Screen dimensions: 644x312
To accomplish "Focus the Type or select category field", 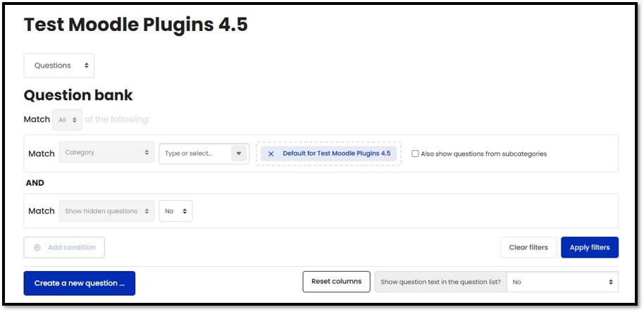I will [194, 154].
